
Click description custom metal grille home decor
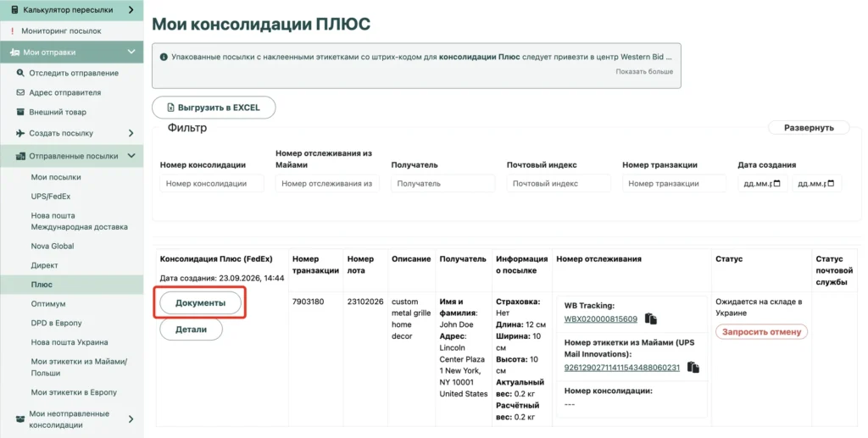click(411, 319)
